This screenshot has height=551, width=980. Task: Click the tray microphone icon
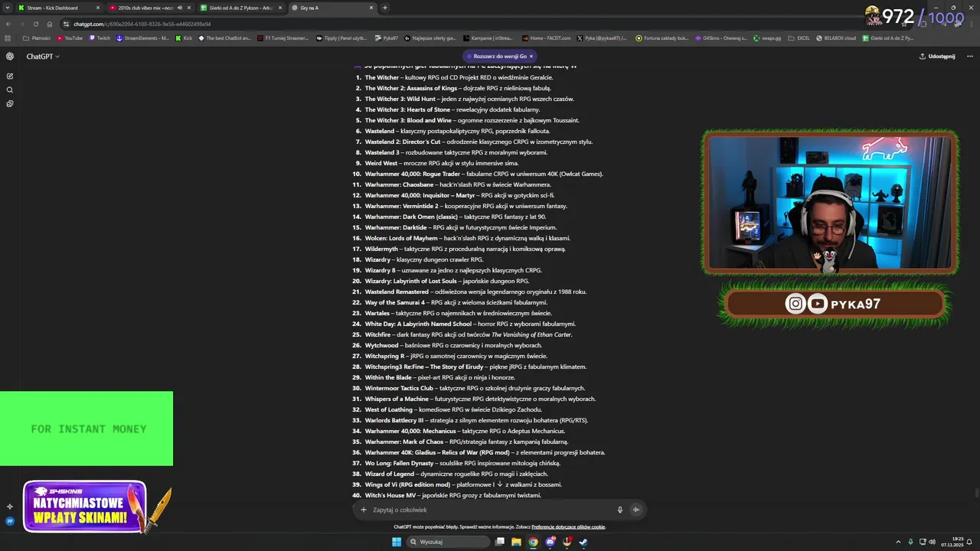tap(910, 542)
